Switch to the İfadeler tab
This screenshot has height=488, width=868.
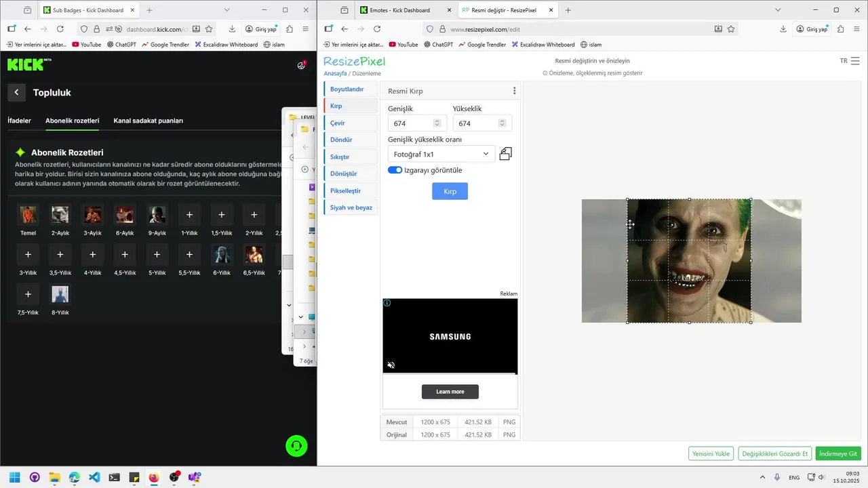tap(19, 121)
